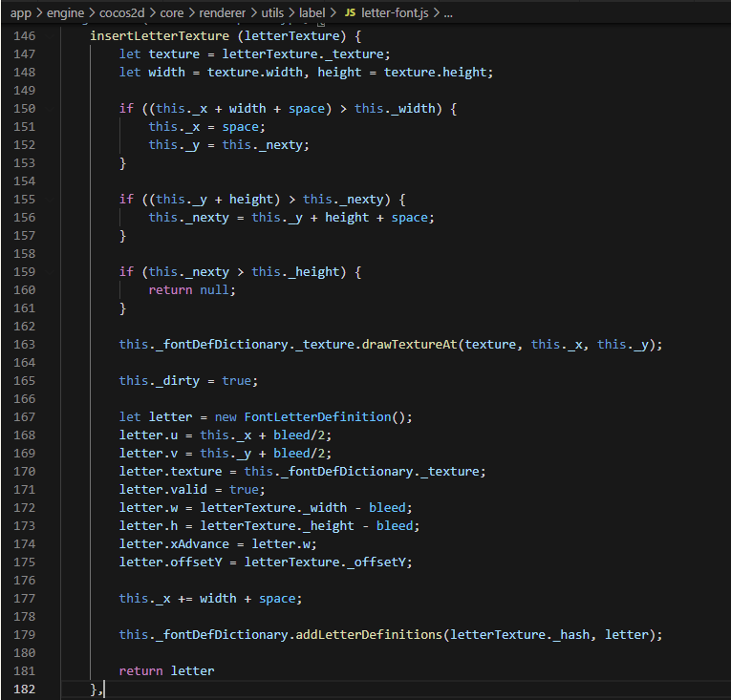Click 'letter.valid' on line 171
This screenshot has width=731, height=700.
point(163,489)
